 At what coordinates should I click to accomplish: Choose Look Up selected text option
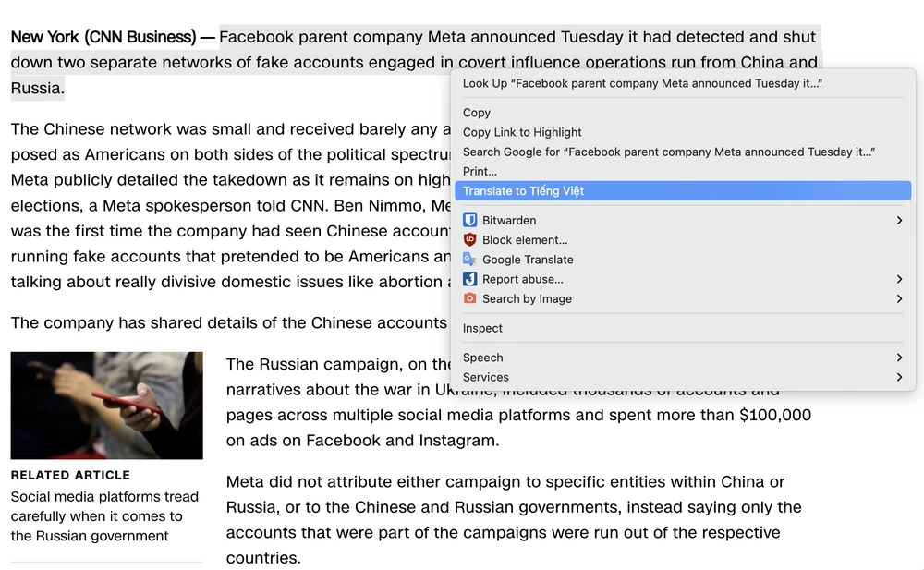pyautogui.click(x=642, y=83)
